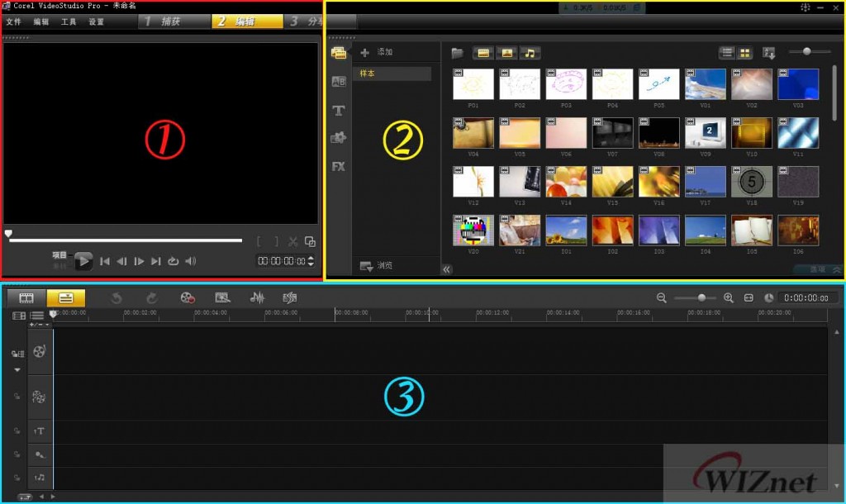Click the Record/Capture option reel icon

click(188, 297)
